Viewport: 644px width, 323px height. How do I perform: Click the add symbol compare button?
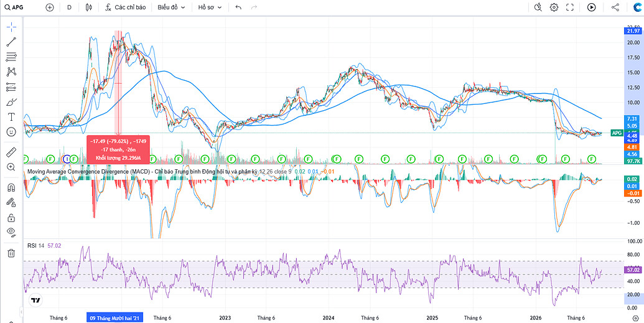coord(50,7)
